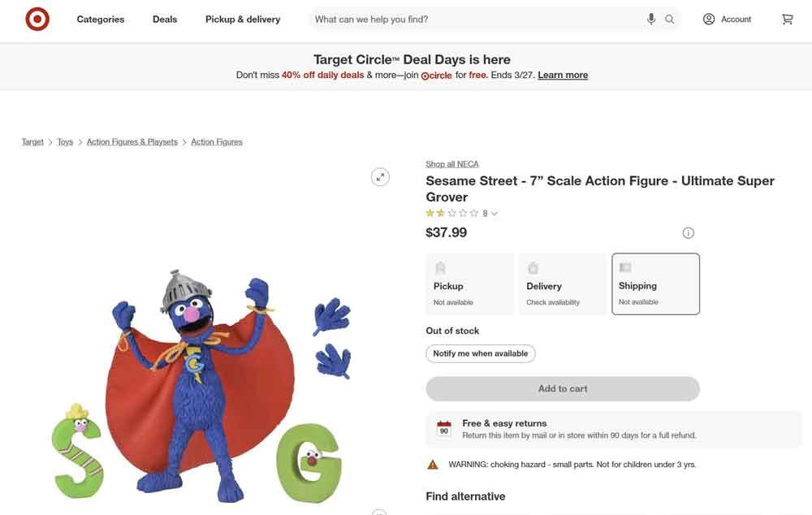
Task: Click the search magnifier icon
Action: click(x=669, y=19)
